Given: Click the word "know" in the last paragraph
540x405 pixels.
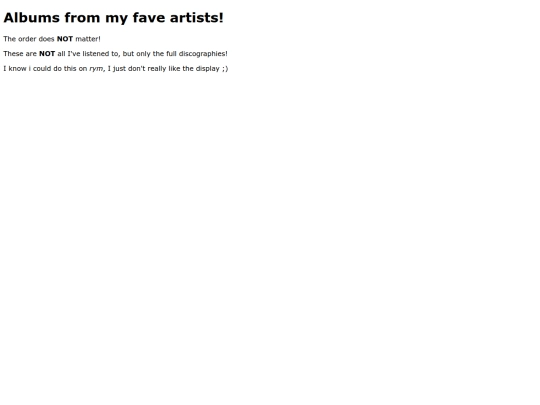Looking at the screenshot, I should point(18,69).
